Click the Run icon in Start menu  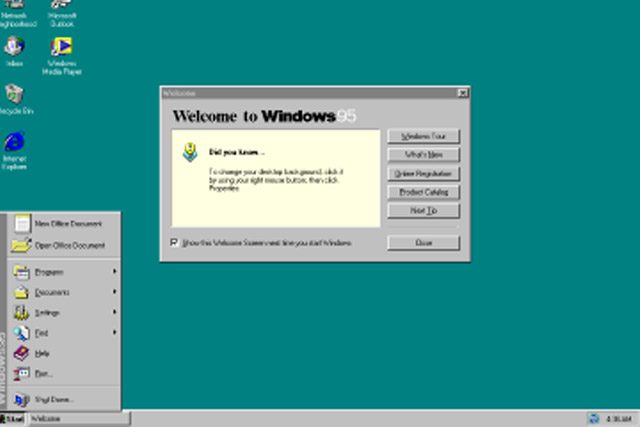(21, 373)
